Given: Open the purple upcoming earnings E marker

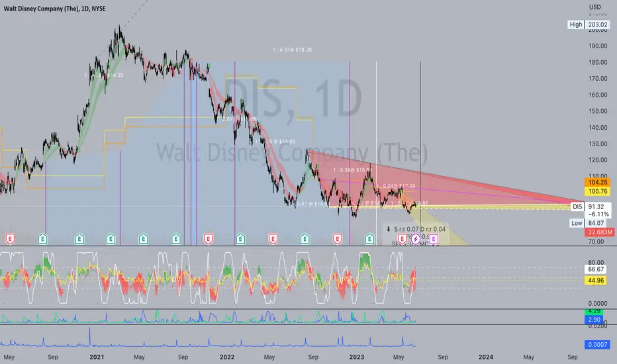Looking at the screenshot, I should (x=433, y=238).
